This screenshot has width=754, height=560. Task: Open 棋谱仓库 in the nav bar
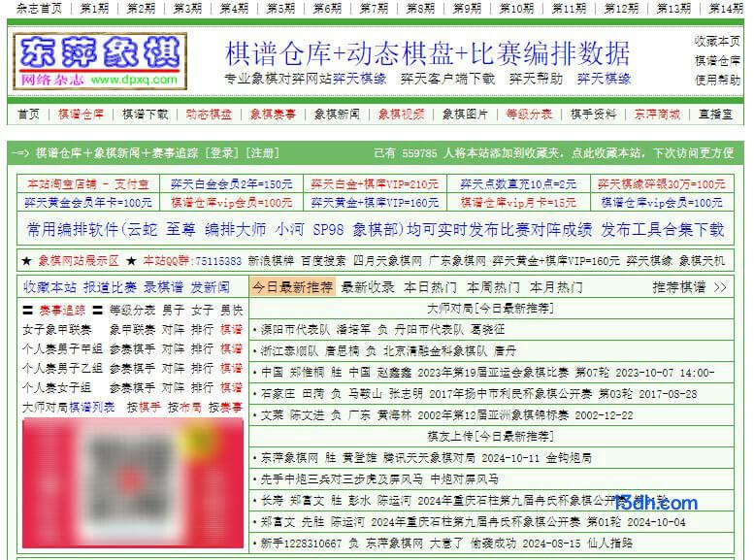(81, 114)
